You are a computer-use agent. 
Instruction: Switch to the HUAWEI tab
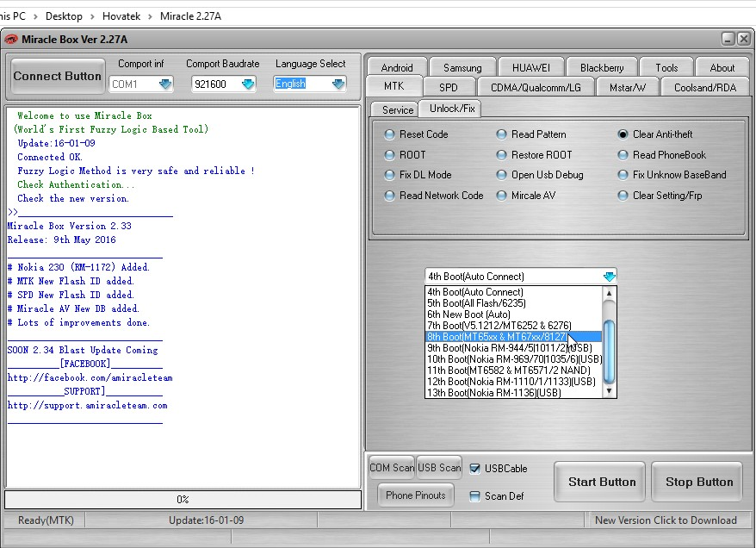[531, 67]
